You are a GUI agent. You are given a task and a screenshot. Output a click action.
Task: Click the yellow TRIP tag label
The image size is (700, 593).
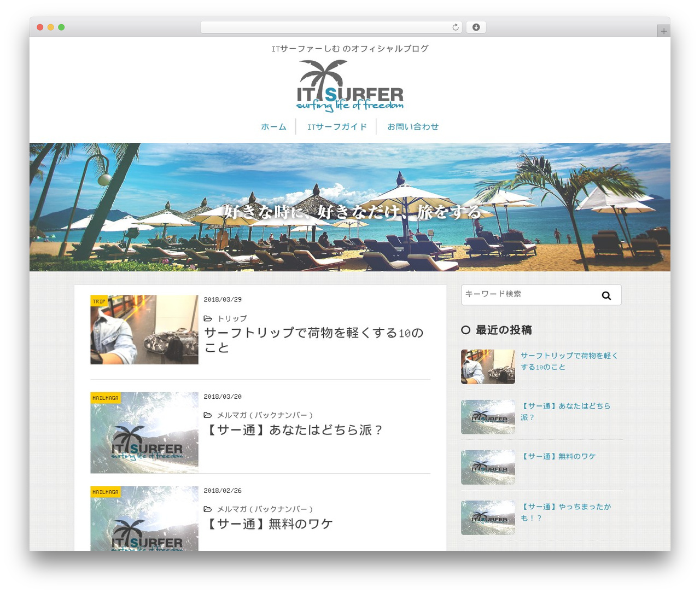(x=99, y=301)
